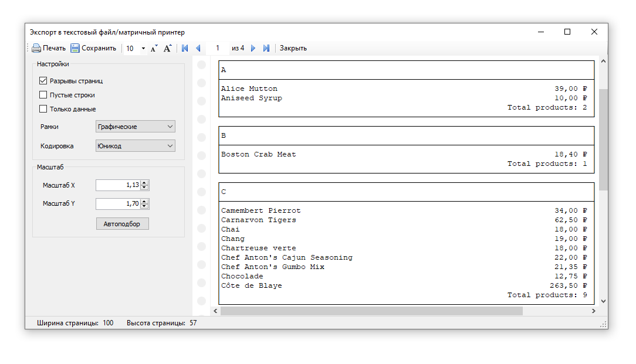Click the vertical scrollbar thumb
The width and height of the screenshot is (636, 364).
(603, 140)
